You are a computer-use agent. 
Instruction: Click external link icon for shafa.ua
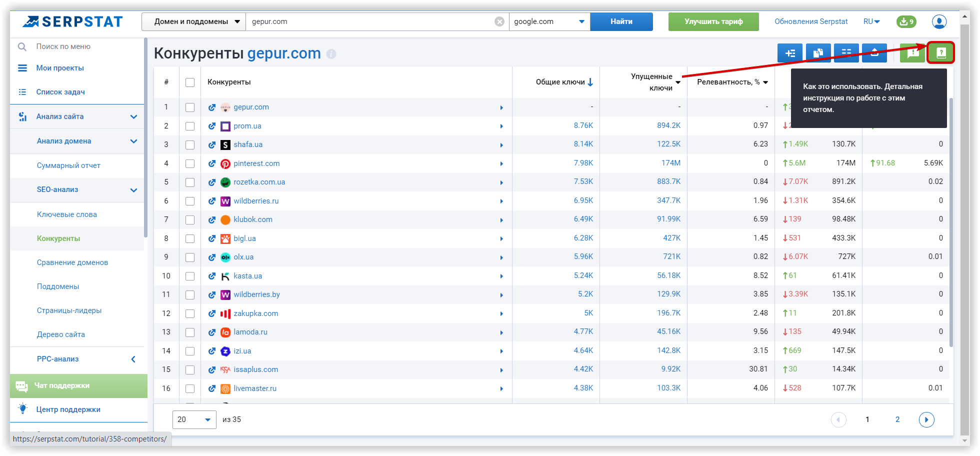pos(212,144)
